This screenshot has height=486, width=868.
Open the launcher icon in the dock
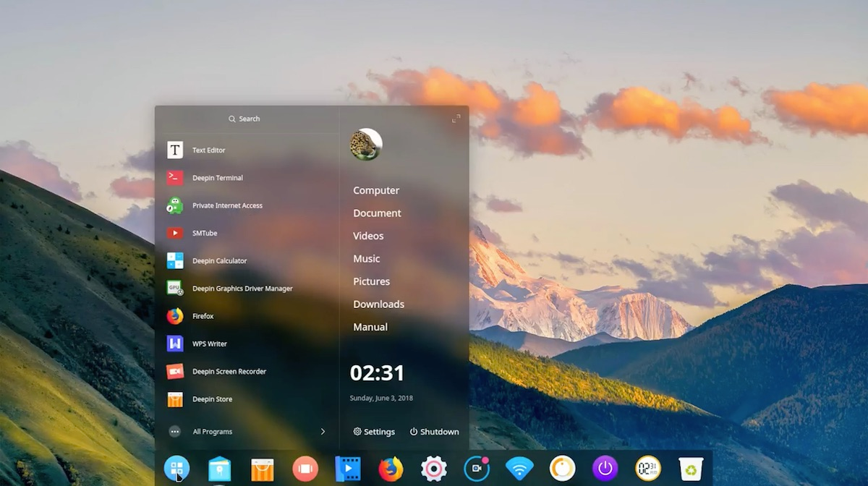176,469
